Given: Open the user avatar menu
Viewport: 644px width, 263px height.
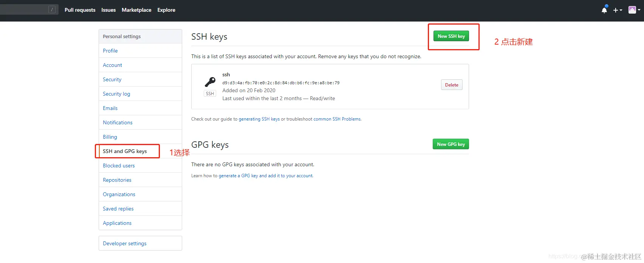Looking at the screenshot, I should click(x=634, y=10).
